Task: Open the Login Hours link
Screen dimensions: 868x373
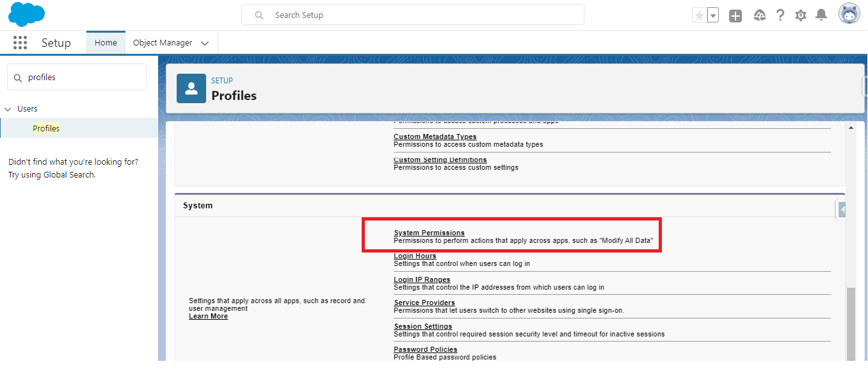Action: 415,256
